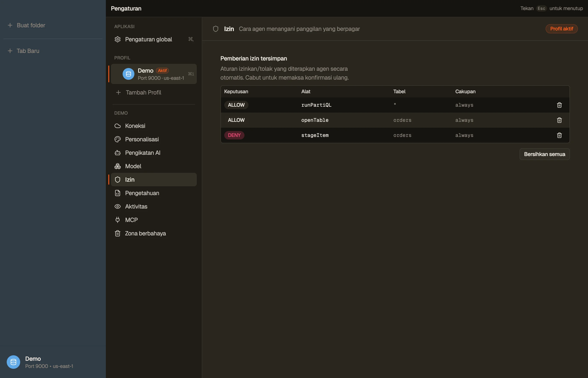This screenshot has width=588, height=378.
Task: Click the Profil aktif badge
Action: pyautogui.click(x=562, y=29)
